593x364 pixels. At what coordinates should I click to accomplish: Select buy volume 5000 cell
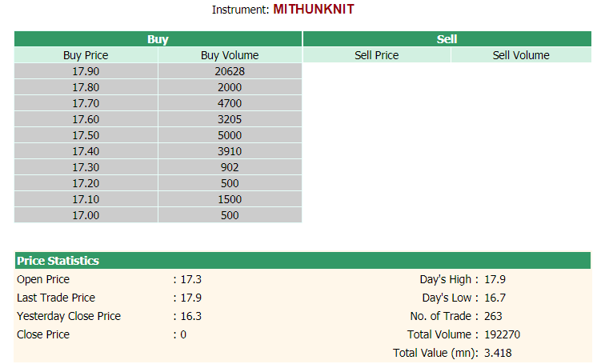pos(230,135)
